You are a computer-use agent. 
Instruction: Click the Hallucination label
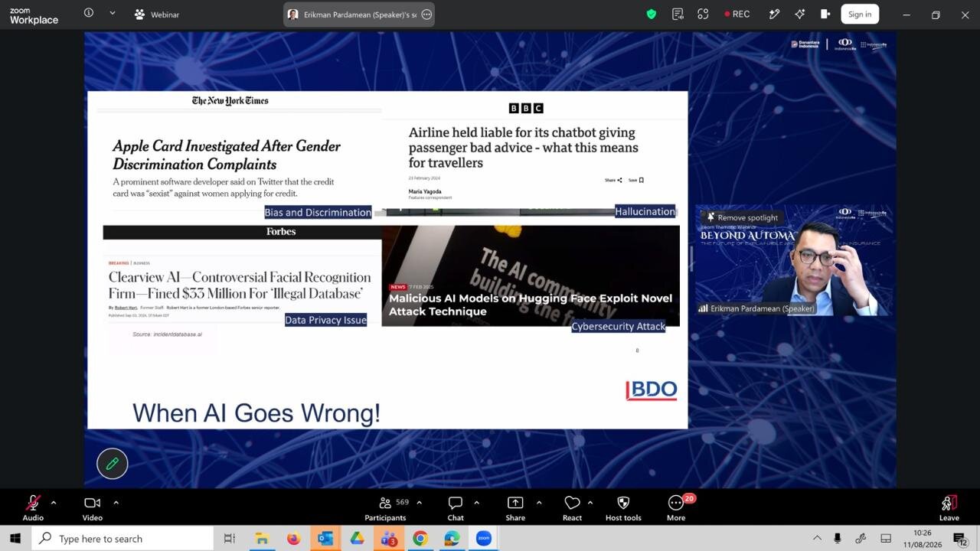click(645, 211)
